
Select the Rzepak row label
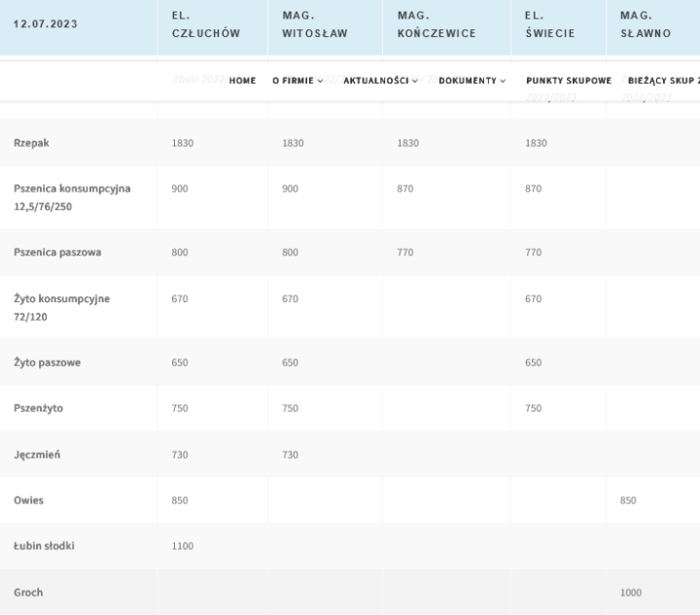click(x=31, y=143)
